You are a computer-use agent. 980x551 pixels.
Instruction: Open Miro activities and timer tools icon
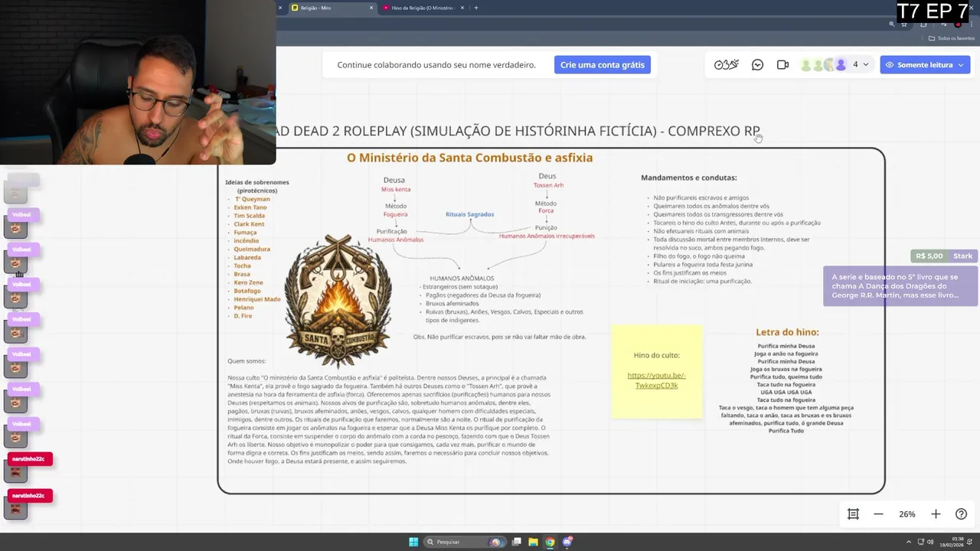coord(726,65)
